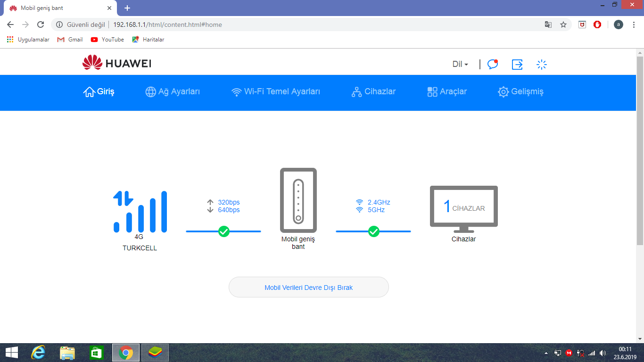Reload the page with the refresh icon

tap(41, 25)
